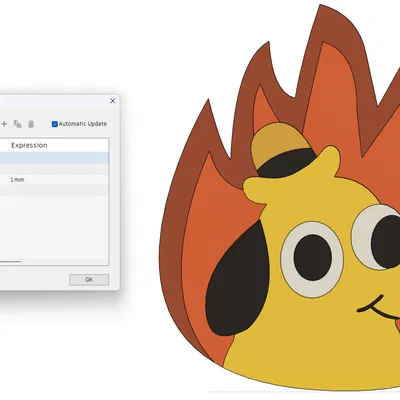Click the OK button
Viewport: 400px width, 400px height.
tap(89, 280)
